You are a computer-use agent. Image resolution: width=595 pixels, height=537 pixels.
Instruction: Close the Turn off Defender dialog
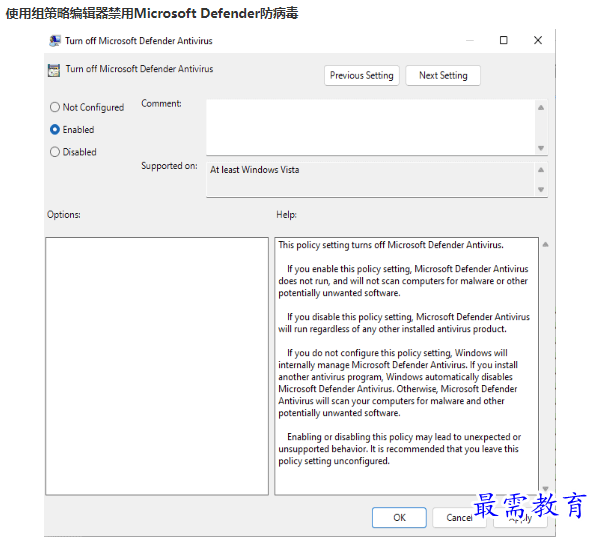point(538,40)
